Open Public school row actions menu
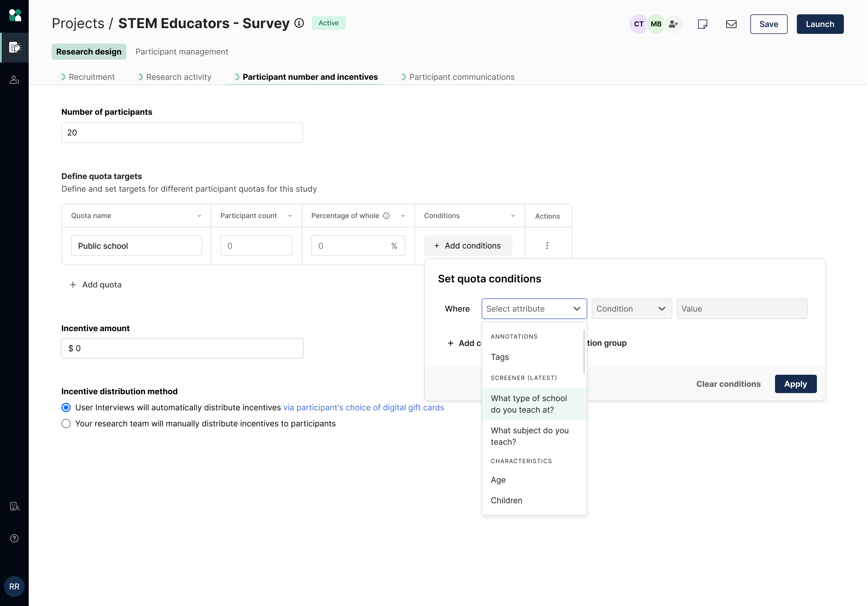868x606 pixels. point(547,246)
